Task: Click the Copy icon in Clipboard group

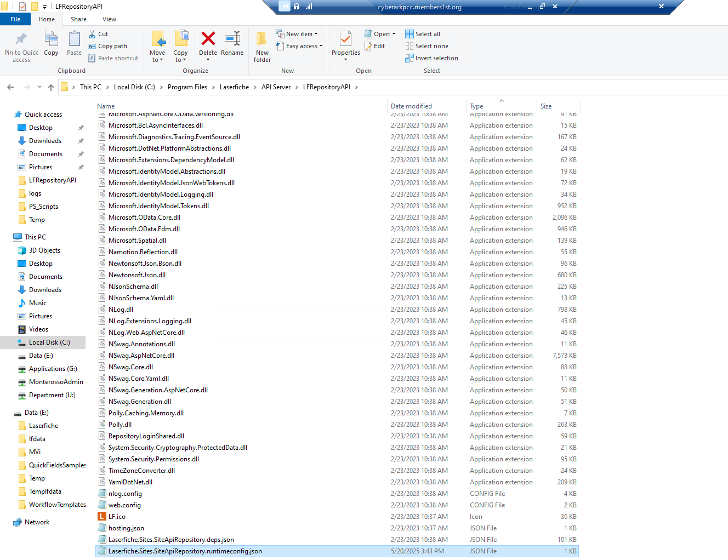Action: pos(51,39)
